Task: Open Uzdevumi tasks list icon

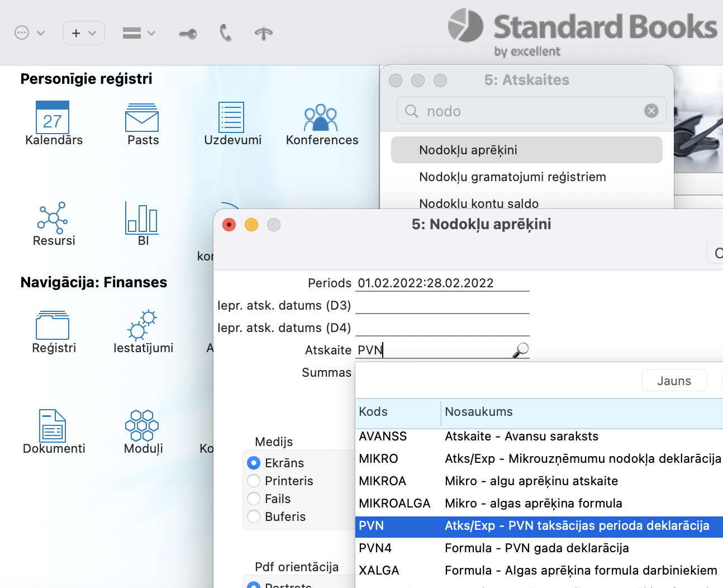Action: click(x=231, y=117)
